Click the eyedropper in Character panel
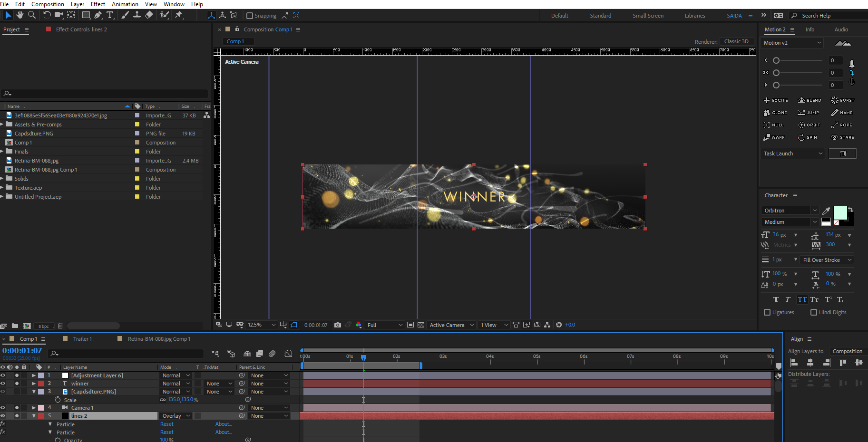This screenshot has height=442, width=868. tap(826, 211)
